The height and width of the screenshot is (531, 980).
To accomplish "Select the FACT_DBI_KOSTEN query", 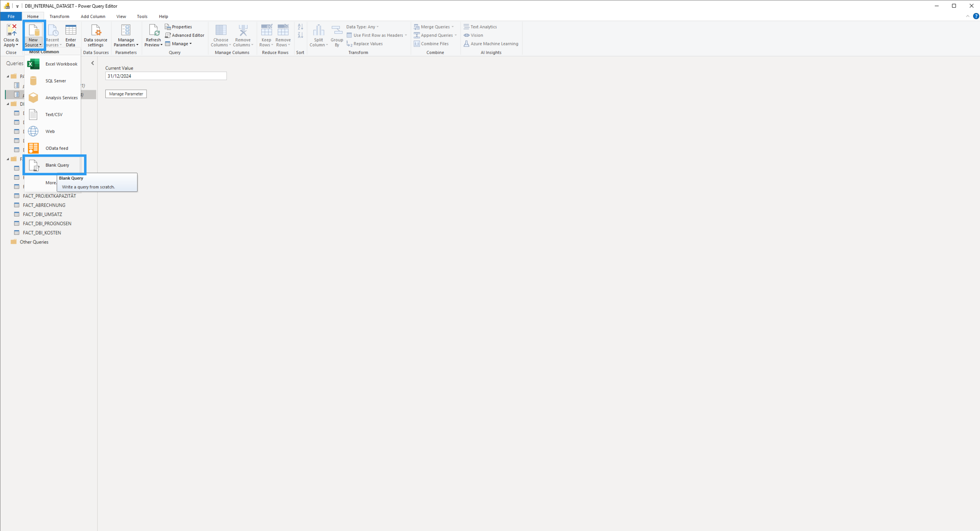I will point(41,233).
